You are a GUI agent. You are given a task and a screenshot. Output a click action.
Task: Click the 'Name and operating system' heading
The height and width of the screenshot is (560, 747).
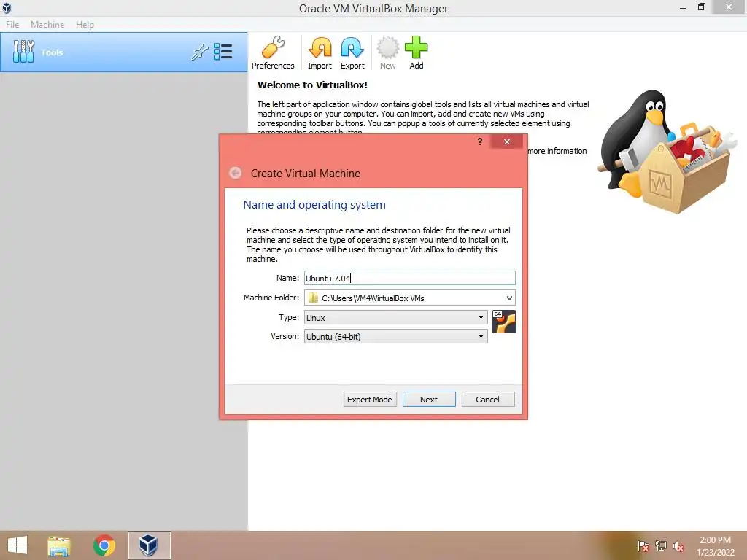coord(314,205)
